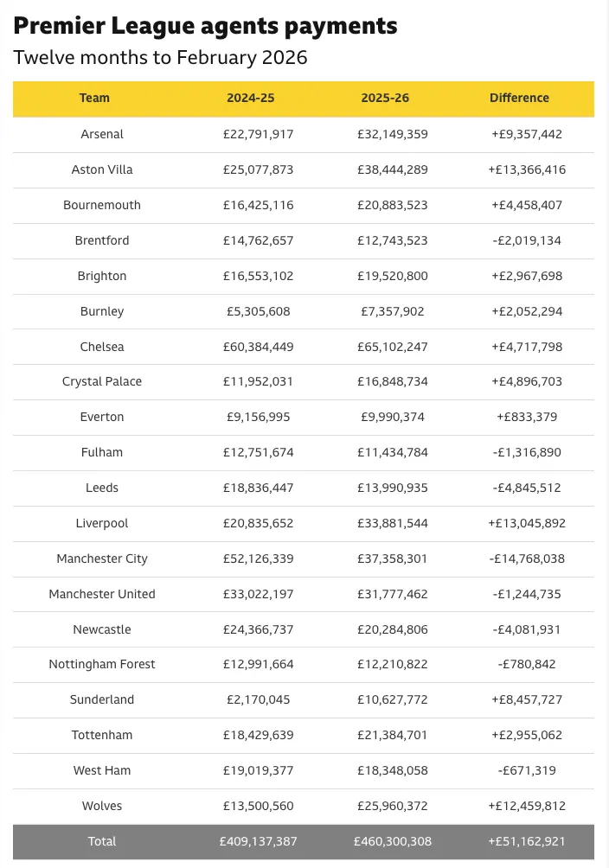
Task: Click Newcastle's difference value -£4,081,931
Action: click(x=527, y=629)
